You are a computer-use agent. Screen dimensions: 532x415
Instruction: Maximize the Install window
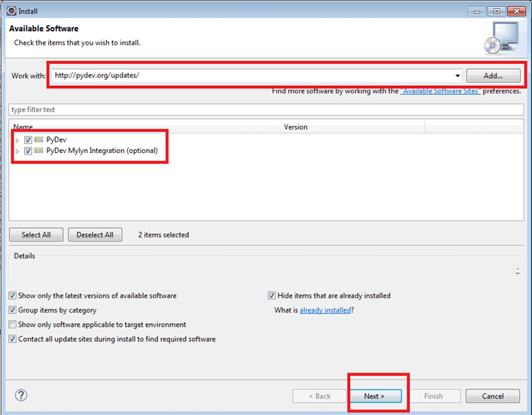click(497, 11)
